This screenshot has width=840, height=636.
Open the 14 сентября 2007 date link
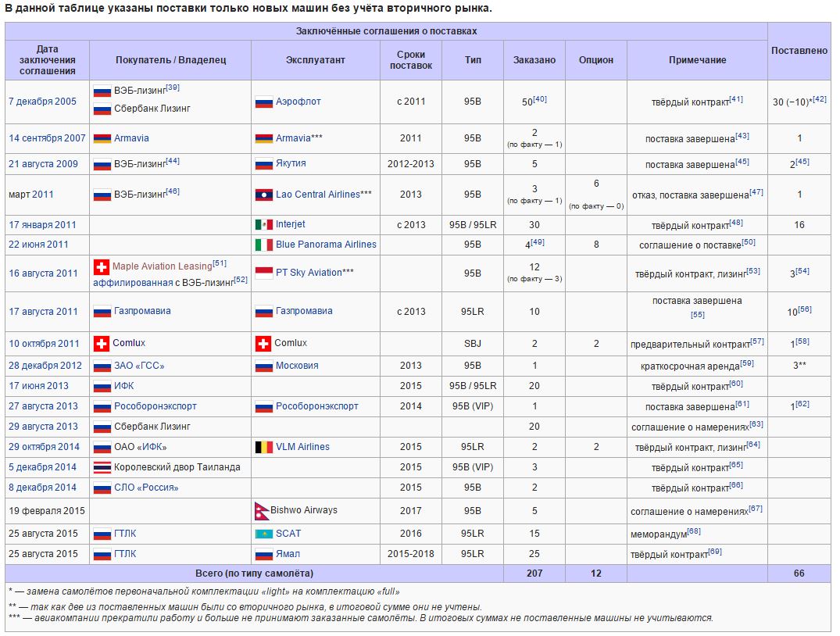(x=47, y=138)
